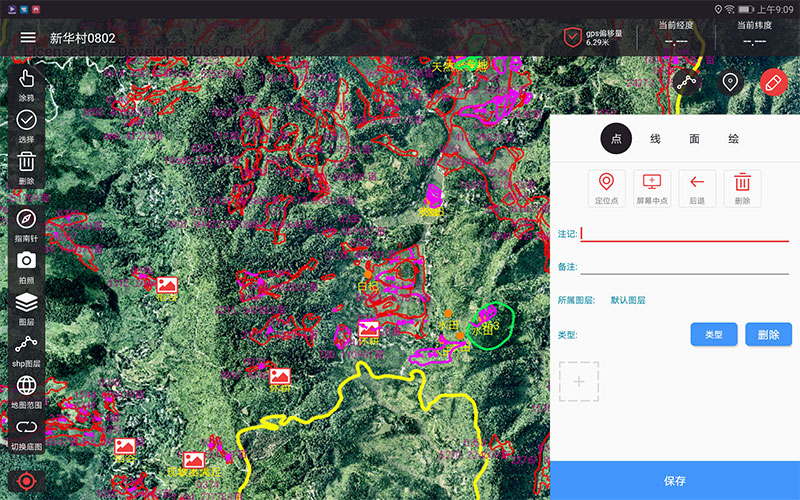Viewport: 800px width, 500px height.
Task: Open the 指南针 compass tool
Action: pos(26,224)
